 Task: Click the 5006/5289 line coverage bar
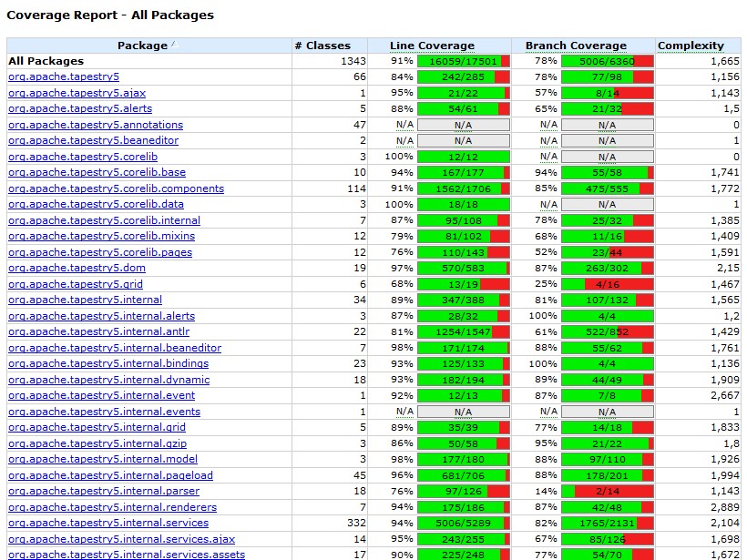pos(464,524)
